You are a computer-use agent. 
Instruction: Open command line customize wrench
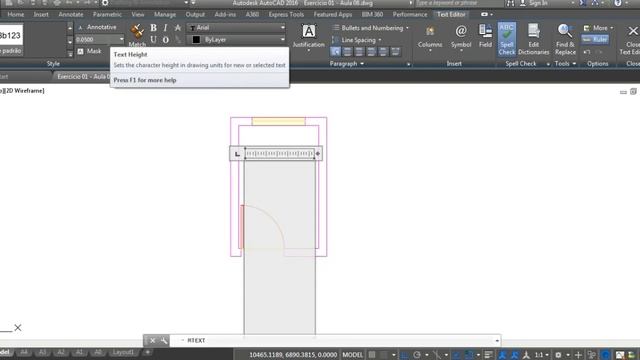pyautogui.click(x=164, y=340)
